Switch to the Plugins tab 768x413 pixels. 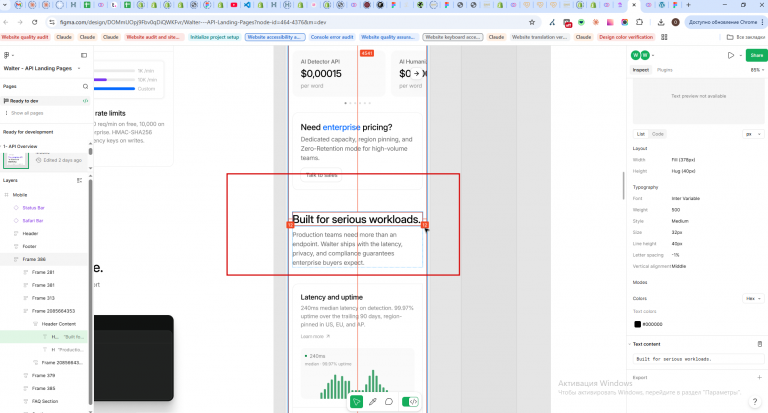click(665, 70)
